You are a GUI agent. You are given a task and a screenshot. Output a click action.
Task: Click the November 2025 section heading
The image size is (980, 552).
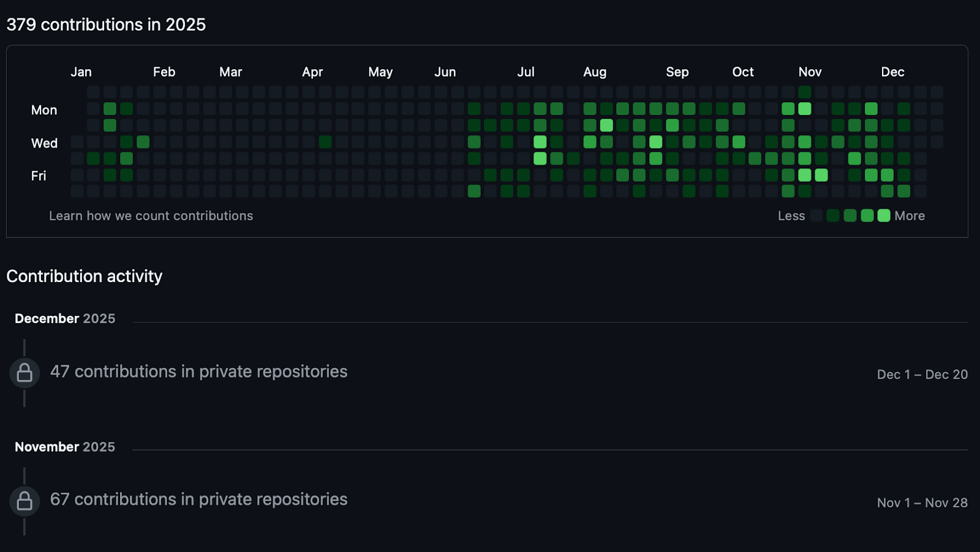tap(65, 447)
